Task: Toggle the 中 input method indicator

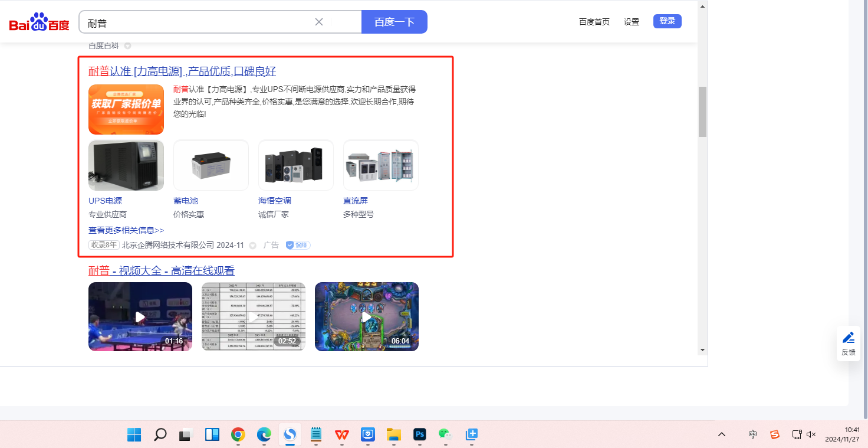Action: click(753, 435)
